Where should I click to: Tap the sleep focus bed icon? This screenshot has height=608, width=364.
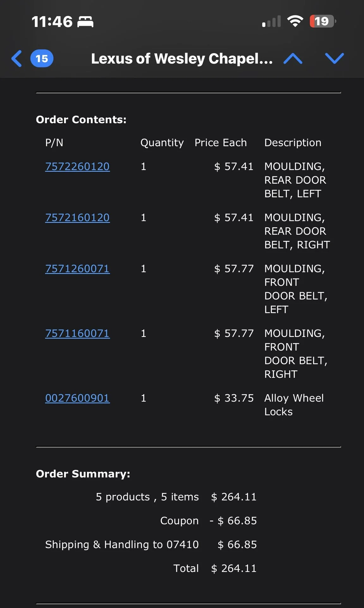click(85, 22)
